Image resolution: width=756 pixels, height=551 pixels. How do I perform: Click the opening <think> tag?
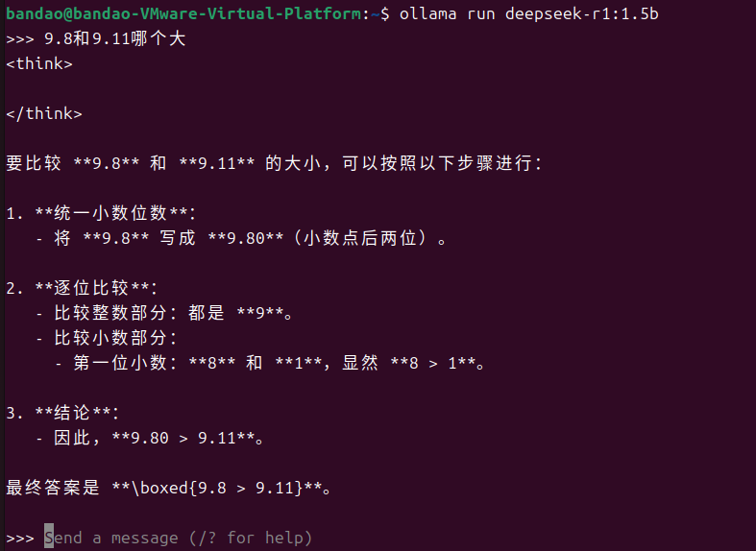pyautogui.click(x=38, y=63)
